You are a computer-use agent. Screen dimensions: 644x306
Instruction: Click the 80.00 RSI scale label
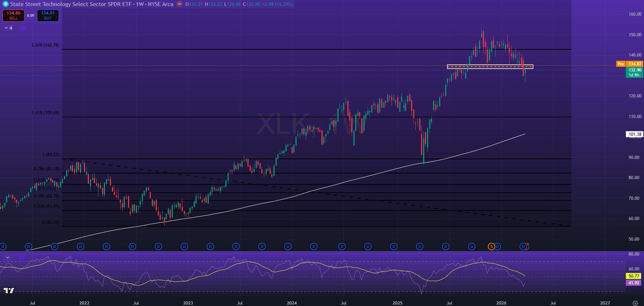[635, 254]
